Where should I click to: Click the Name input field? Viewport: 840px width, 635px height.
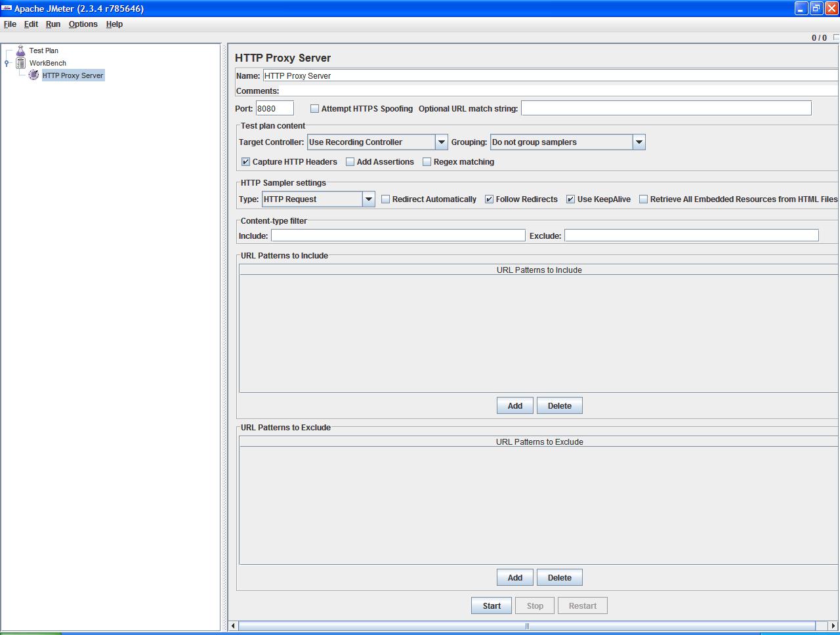coord(551,76)
